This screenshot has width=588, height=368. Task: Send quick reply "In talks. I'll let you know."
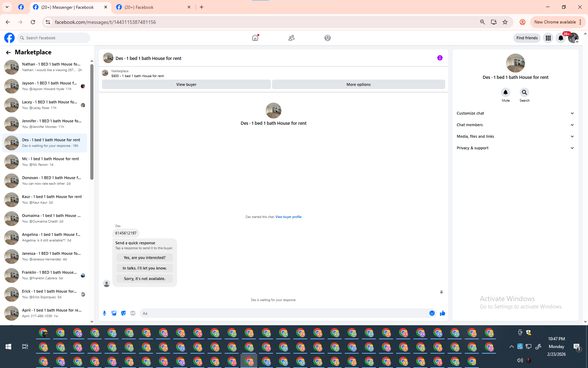tap(145, 268)
